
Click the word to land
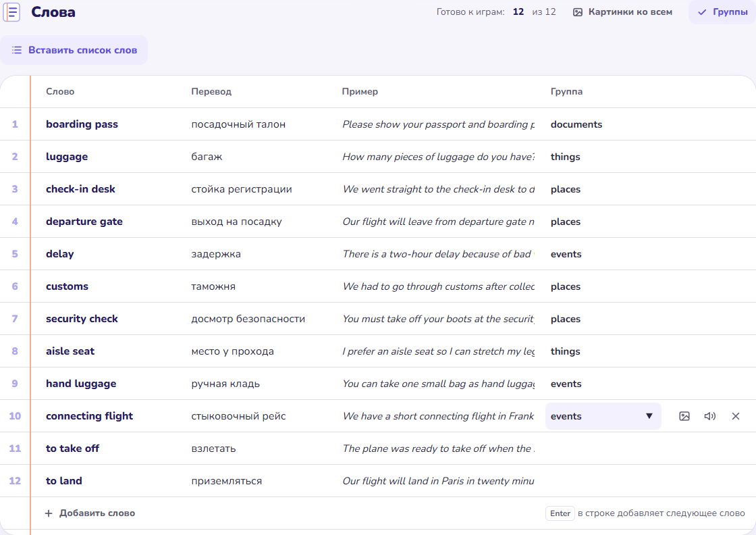point(64,480)
